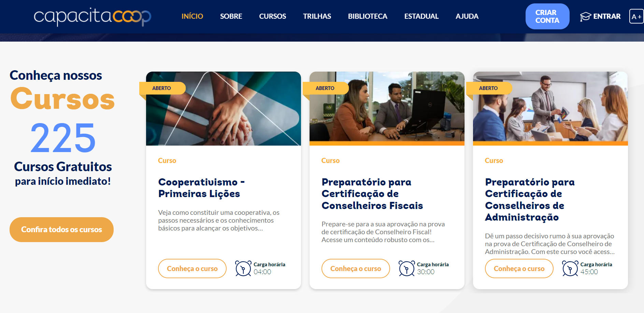
Task: Click the Confira todos os cursos button
Action: (x=61, y=229)
